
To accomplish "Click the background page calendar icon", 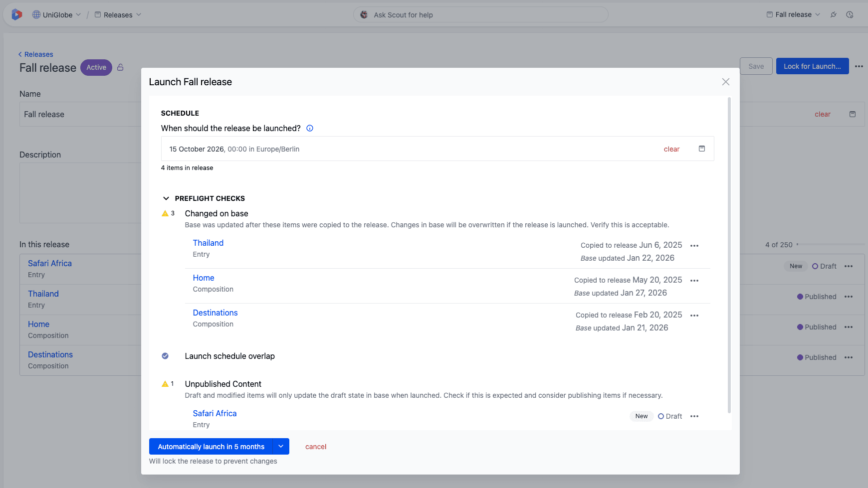I will tap(853, 114).
